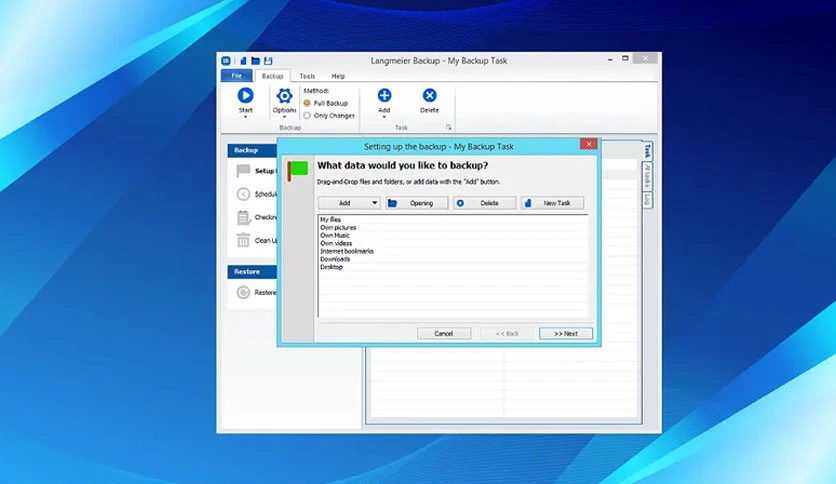The image size is (836, 484).
Task: Click the Schedule clock icon in sidebar
Action: tap(243, 194)
